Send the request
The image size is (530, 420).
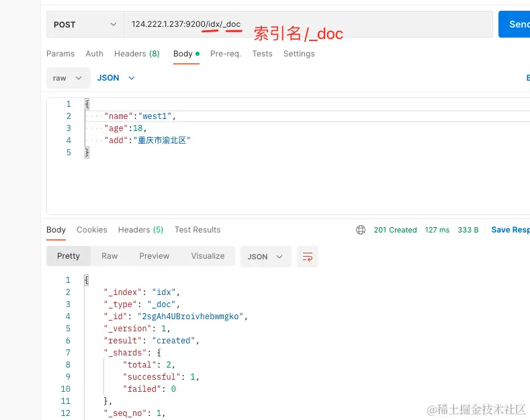pyautogui.click(x=514, y=24)
